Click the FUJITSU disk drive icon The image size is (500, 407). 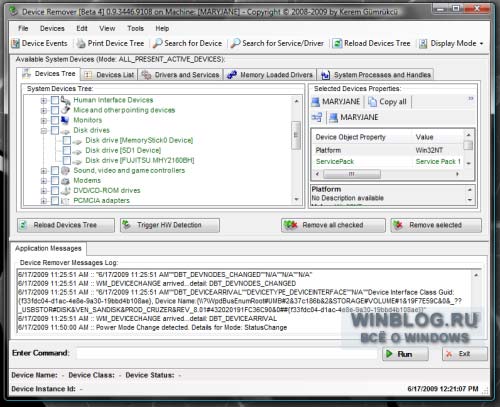click(x=77, y=161)
